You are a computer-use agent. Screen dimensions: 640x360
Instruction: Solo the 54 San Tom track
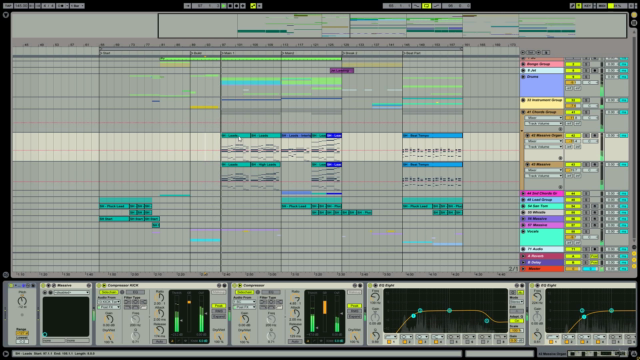coord(587,206)
